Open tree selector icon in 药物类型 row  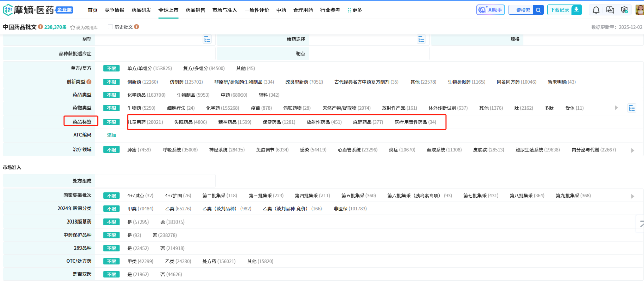pyautogui.click(x=632, y=108)
